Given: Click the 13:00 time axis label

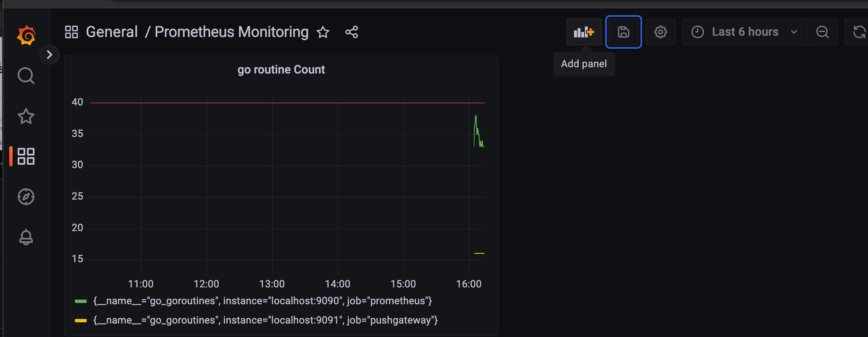Looking at the screenshot, I should [x=272, y=284].
